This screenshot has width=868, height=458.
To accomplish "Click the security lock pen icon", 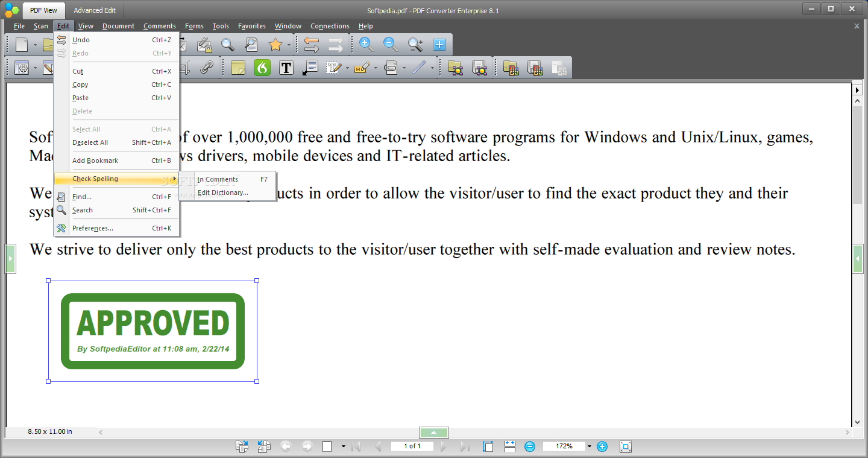I will click(x=204, y=45).
